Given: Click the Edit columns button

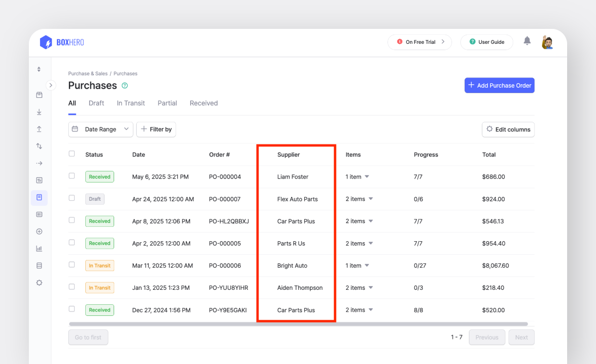Looking at the screenshot, I should coord(508,129).
